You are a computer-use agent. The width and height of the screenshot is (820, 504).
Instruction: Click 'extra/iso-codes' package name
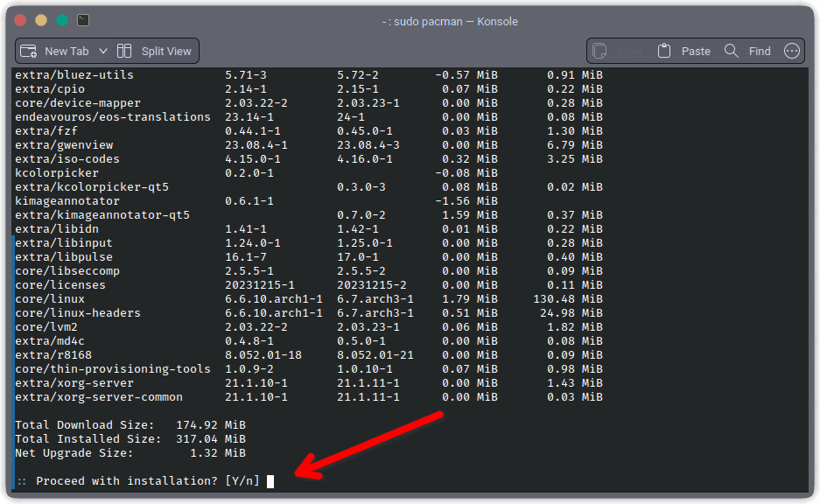[x=67, y=159]
